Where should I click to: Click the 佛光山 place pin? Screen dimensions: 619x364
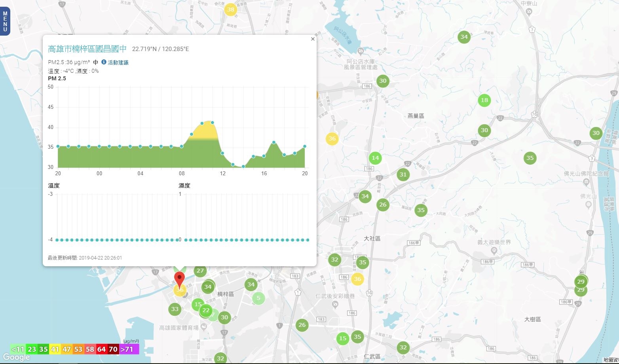[588, 204]
